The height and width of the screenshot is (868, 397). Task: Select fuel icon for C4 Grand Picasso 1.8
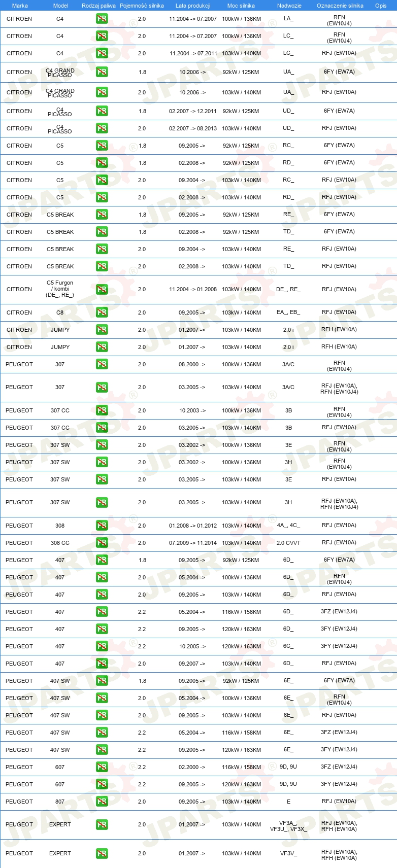coord(102,72)
